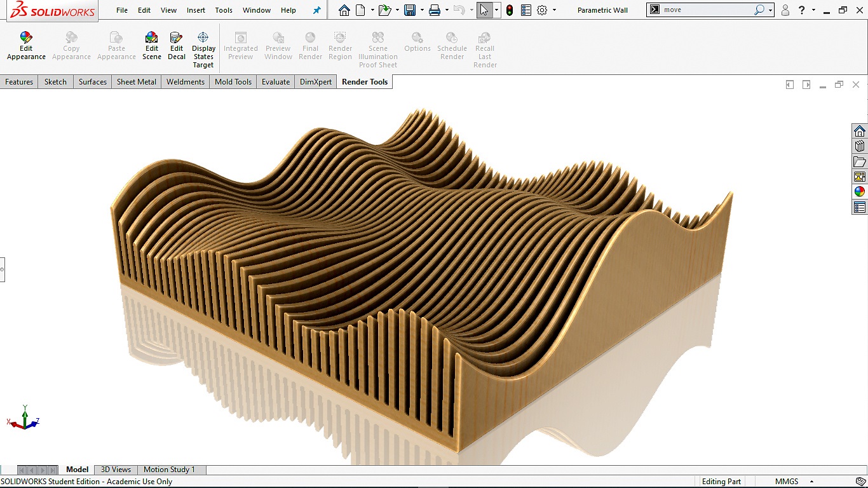Pin the menu bar with pushpin
Viewport: 868px width, 488px height.
coord(317,10)
